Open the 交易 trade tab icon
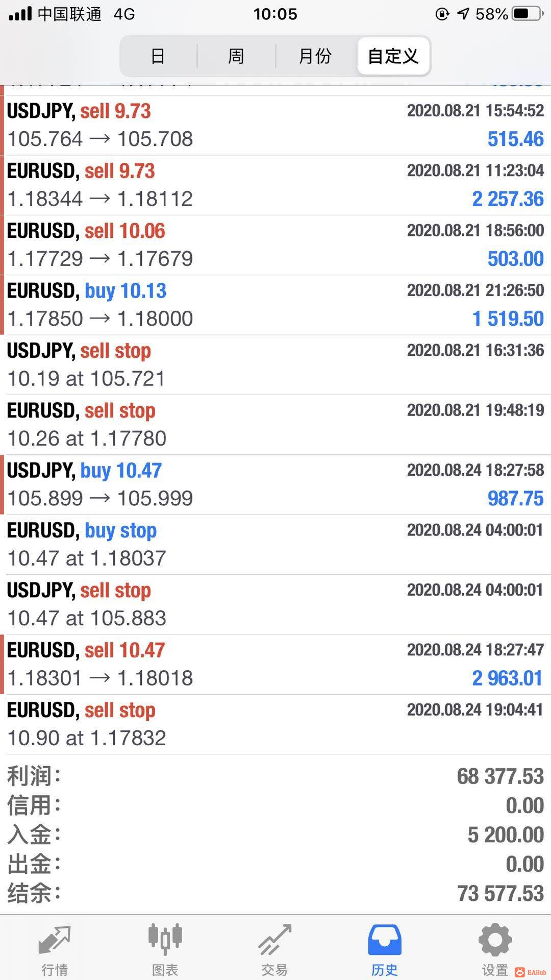Viewport: 551px width, 980px height. click(274, 940)
